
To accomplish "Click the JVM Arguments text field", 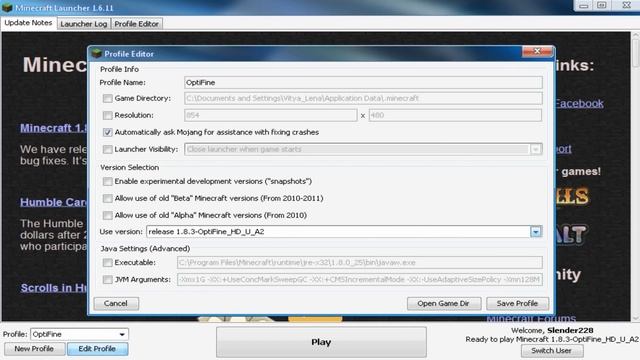I will 360,280.
